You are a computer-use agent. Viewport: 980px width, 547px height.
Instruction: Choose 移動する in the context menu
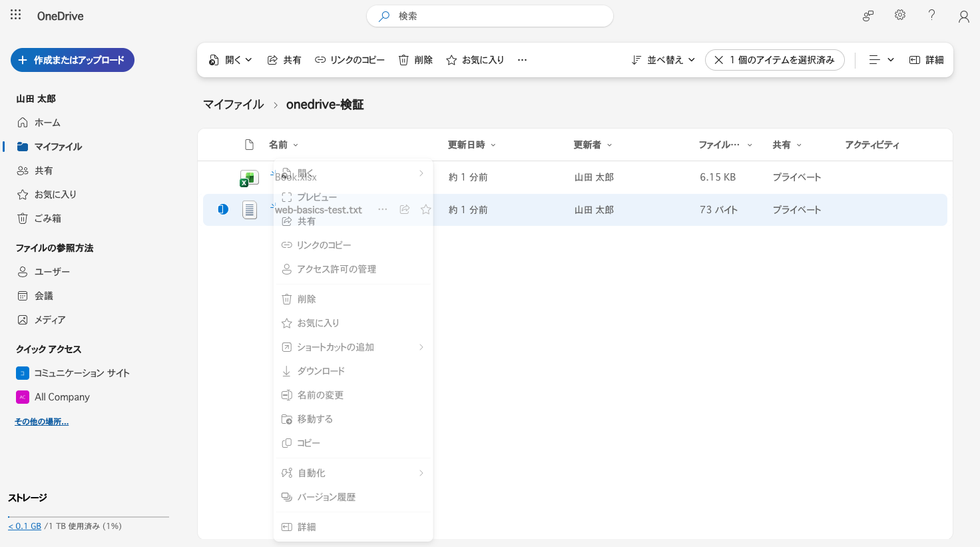tap(354, 419)
